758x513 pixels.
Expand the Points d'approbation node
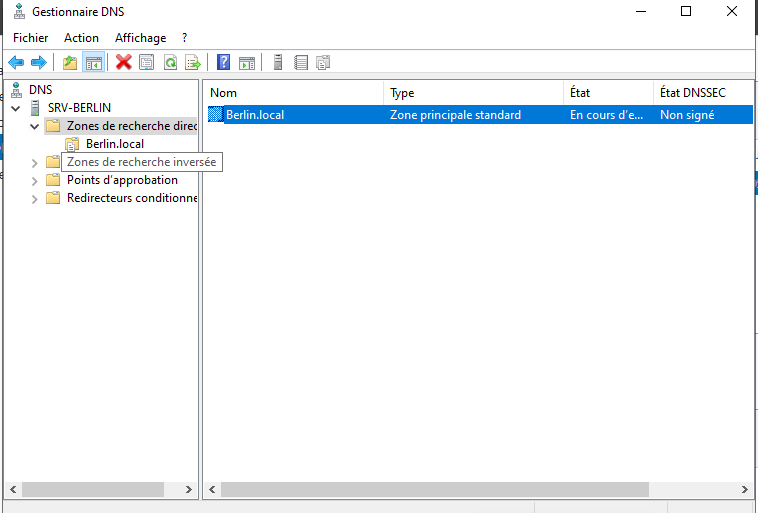pos(35,180)
